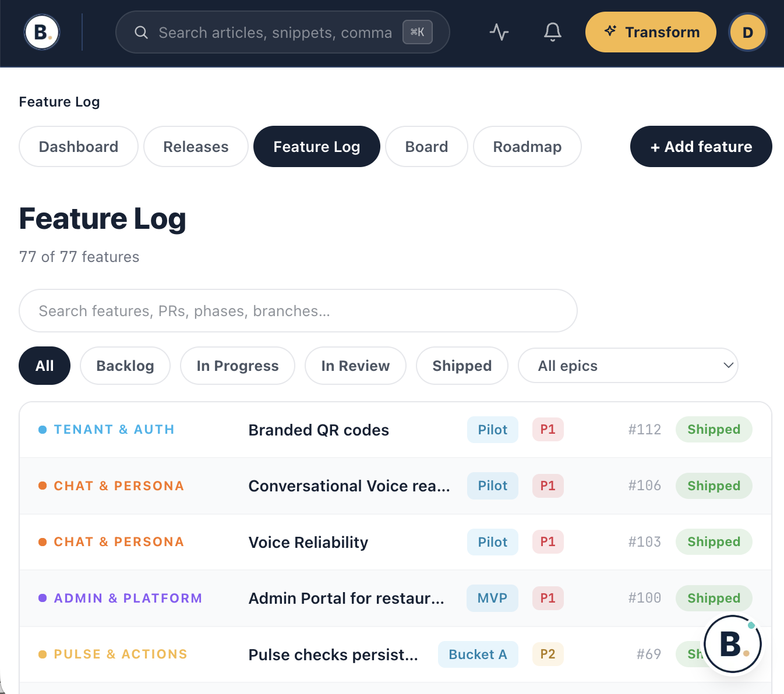Click PR number #103
784x694 pixels.
pyautogui.click(x=645, y=542)
